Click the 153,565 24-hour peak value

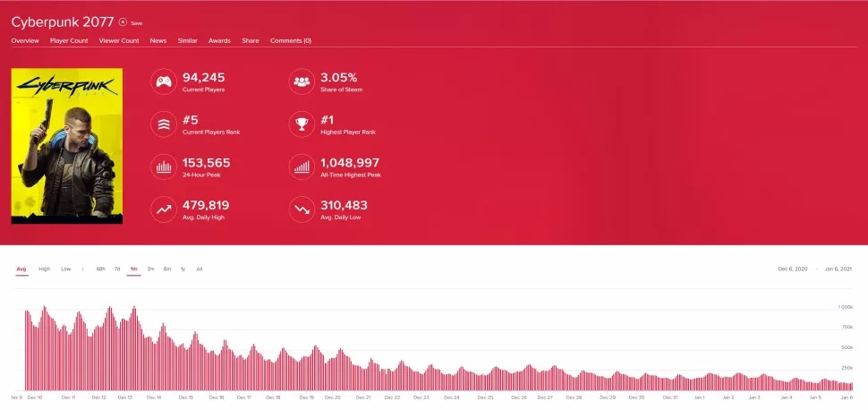point(207,163)
